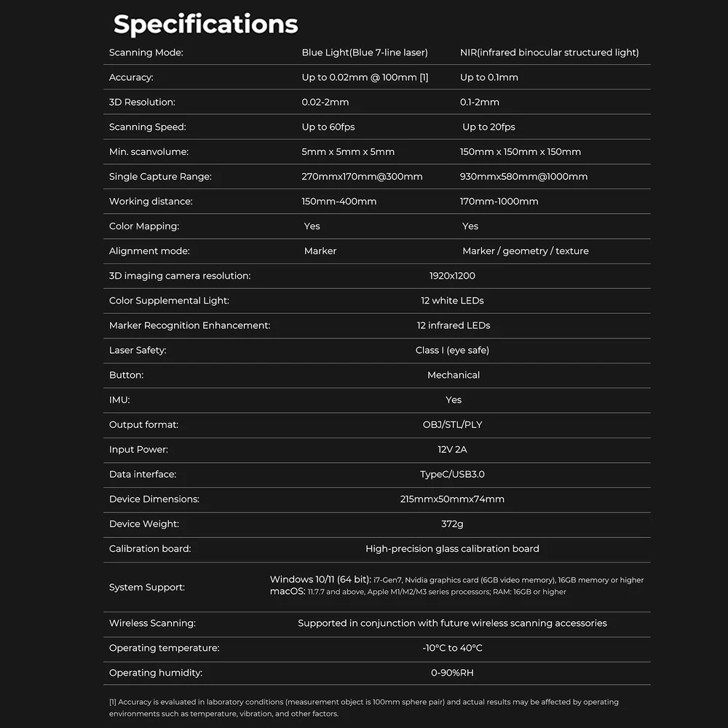Click the 'Class I (eye safe)' text
Screen dimensions: 728x728
click(452, 351)
